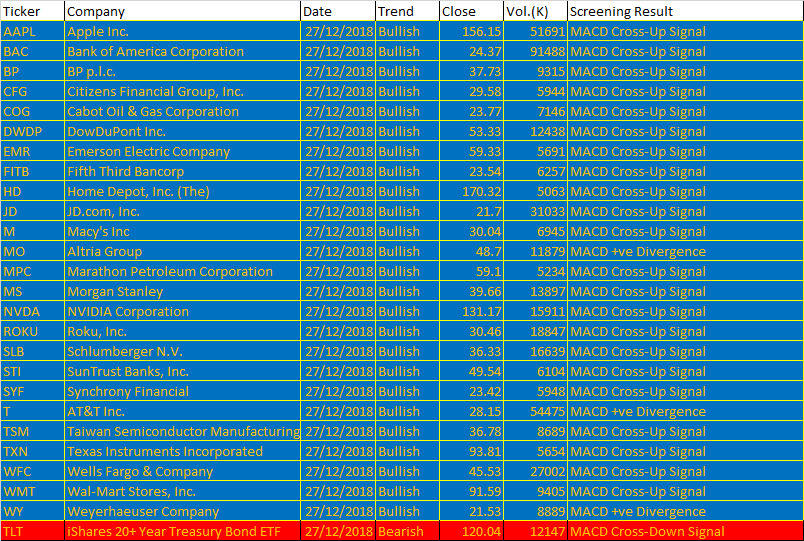804x541 pixels.
Task: Select the Company column header
Action: (x=182, y=11)
